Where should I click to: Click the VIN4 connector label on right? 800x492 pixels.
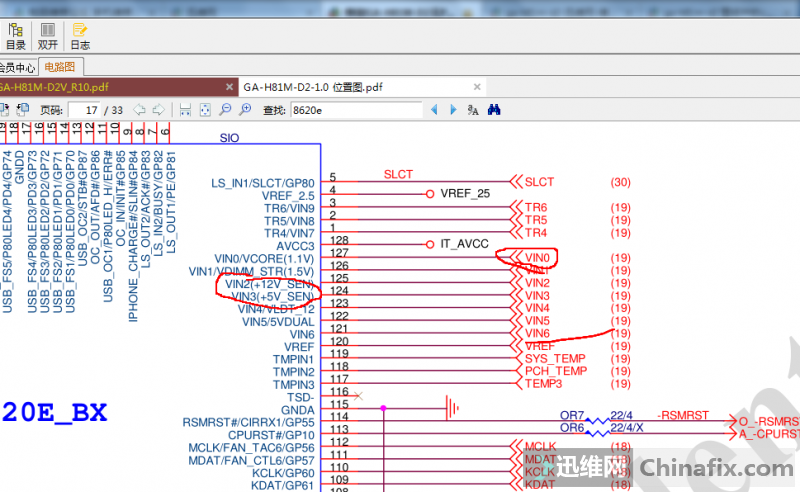point(537,308)
